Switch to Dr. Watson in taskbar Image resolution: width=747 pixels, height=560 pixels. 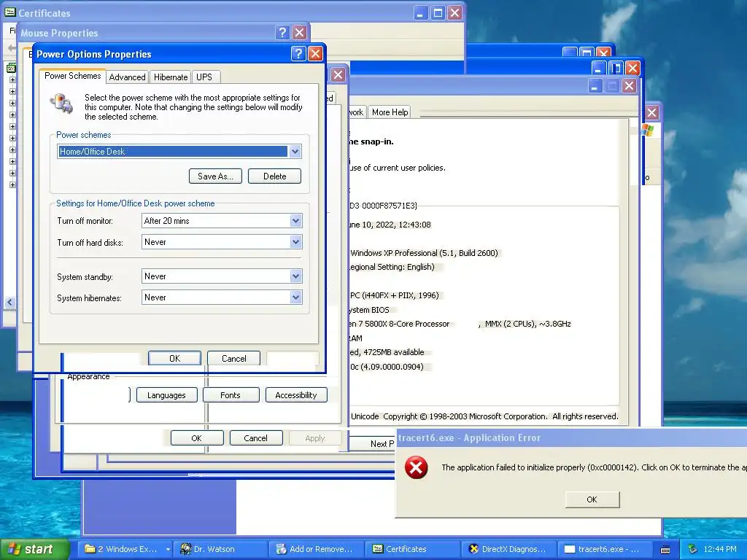pos(219,549)
